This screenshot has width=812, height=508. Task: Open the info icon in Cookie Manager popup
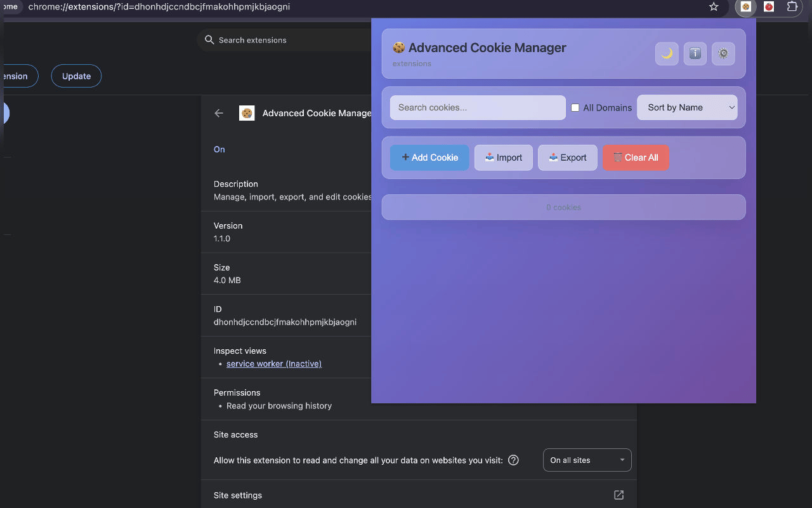coord(695,54)
